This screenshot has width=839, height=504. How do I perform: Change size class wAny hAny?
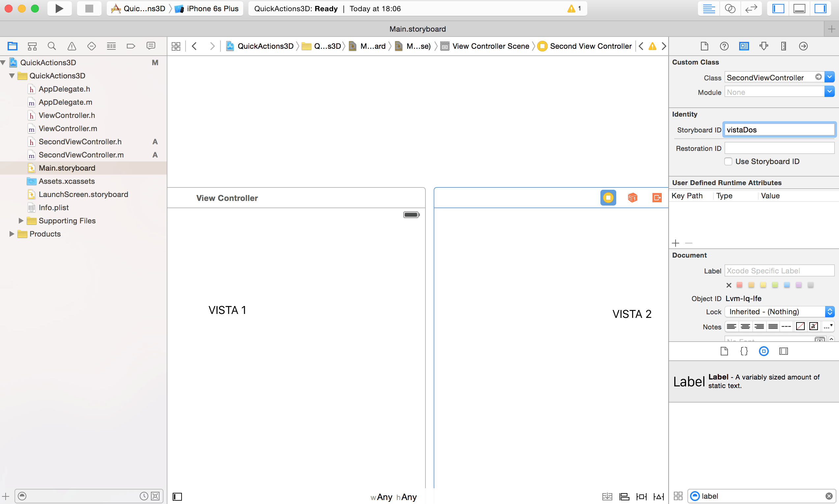click(393, 497)
